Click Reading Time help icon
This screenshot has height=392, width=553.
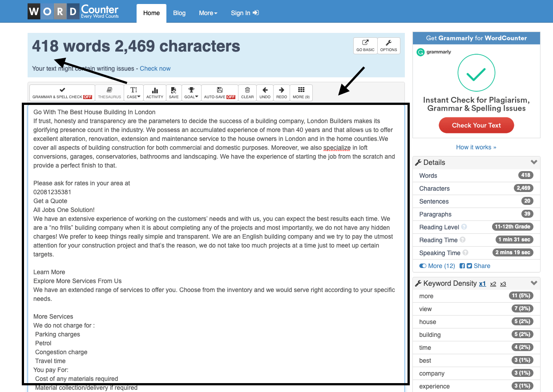point(462,240)
